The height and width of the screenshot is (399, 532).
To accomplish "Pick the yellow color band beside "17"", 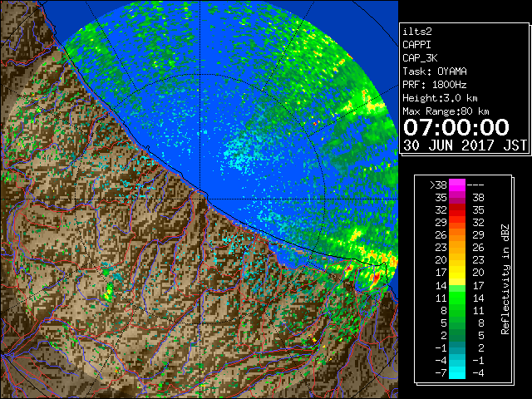I will point(457,273).
